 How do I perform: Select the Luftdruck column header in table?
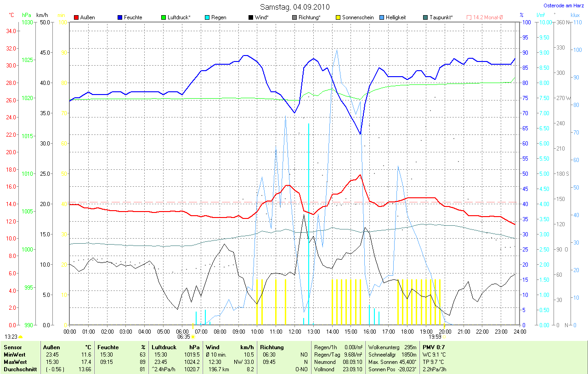[164, 347]
